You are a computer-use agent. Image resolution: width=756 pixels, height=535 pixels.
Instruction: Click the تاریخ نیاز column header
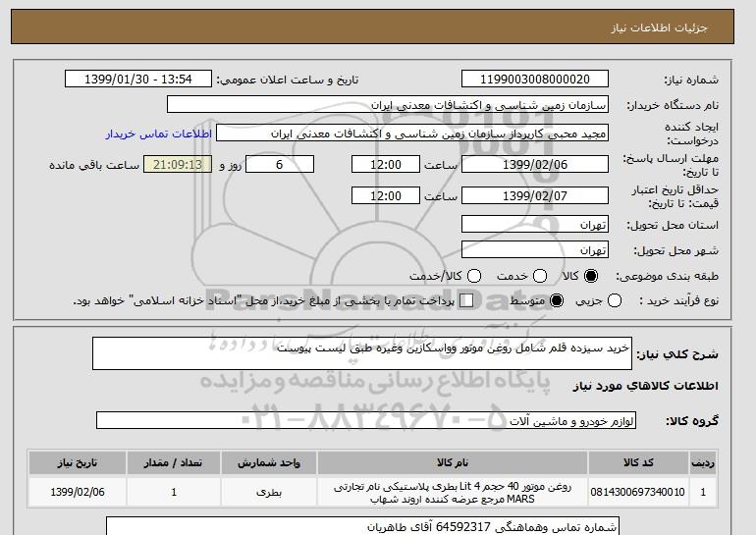coord(78,462)
